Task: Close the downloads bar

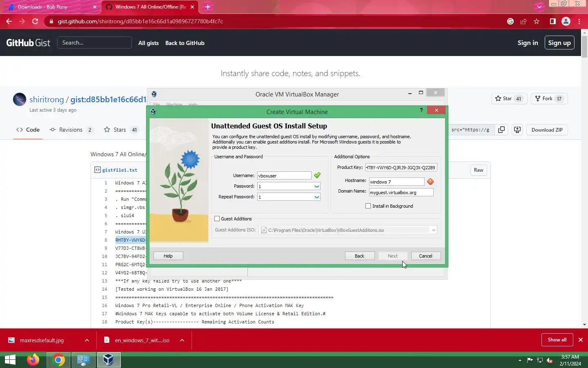Action: pyautogui.click(x=580, y=340)
